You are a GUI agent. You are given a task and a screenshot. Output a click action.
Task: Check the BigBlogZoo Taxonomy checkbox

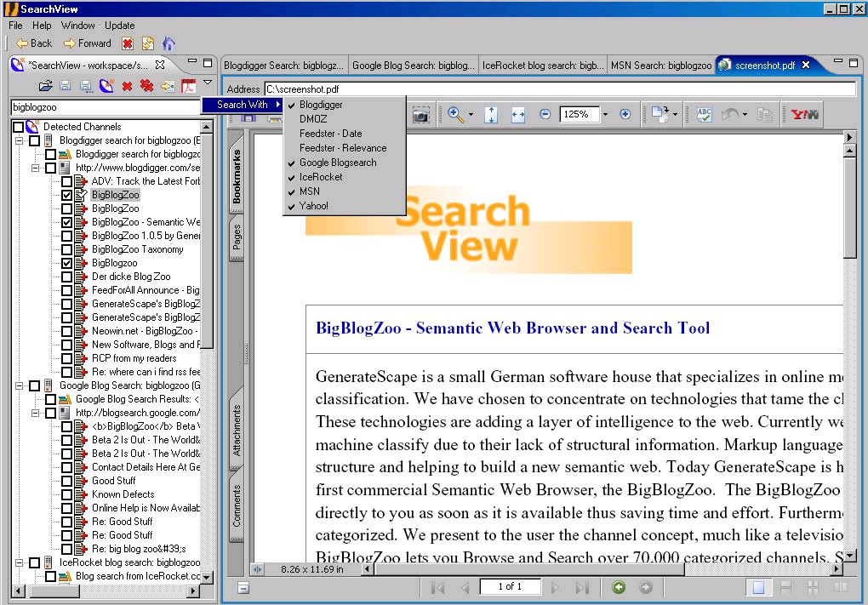[x=67, y=249]
